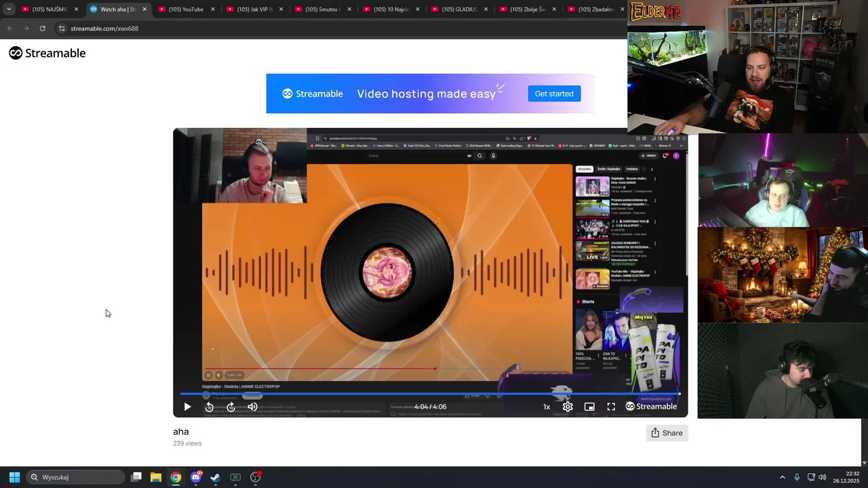This screenshot has height=488, width=868.
Task: Click the Wyszukaj taskbar search box
Action: coord(76,477)
